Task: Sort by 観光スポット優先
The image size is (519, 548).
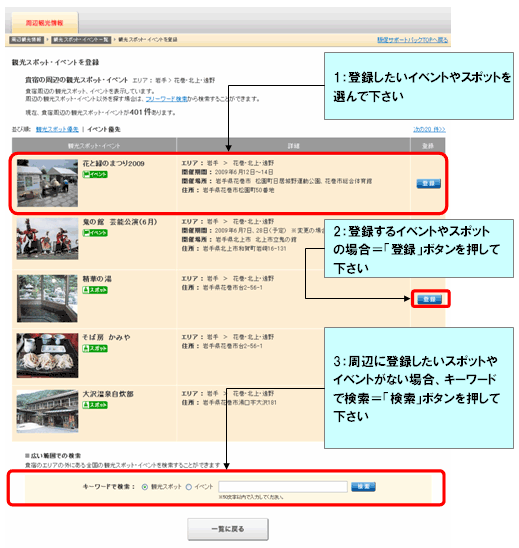Action: click(57, 129)
